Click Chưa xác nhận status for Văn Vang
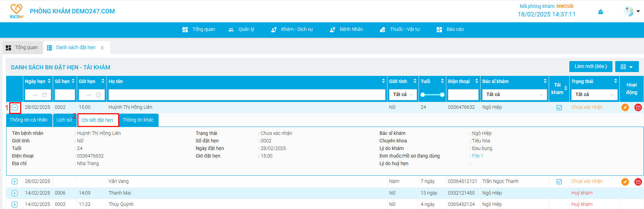 click(x=587, y=182)
